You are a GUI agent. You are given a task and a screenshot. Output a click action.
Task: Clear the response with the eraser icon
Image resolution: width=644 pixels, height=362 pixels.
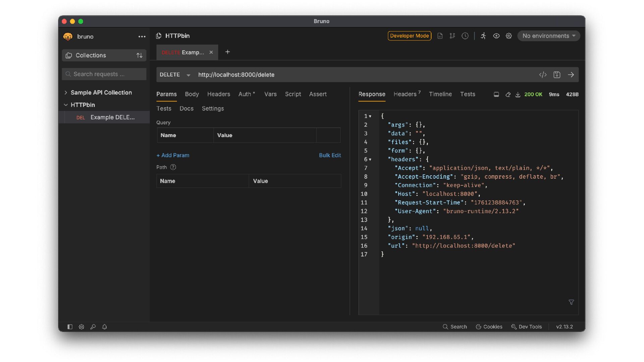(x=508, y=95)
